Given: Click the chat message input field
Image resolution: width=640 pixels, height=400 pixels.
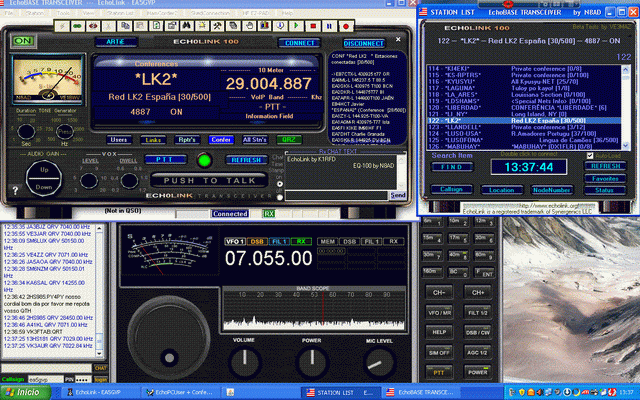Looking at the screenshot, I should point(336,196).
